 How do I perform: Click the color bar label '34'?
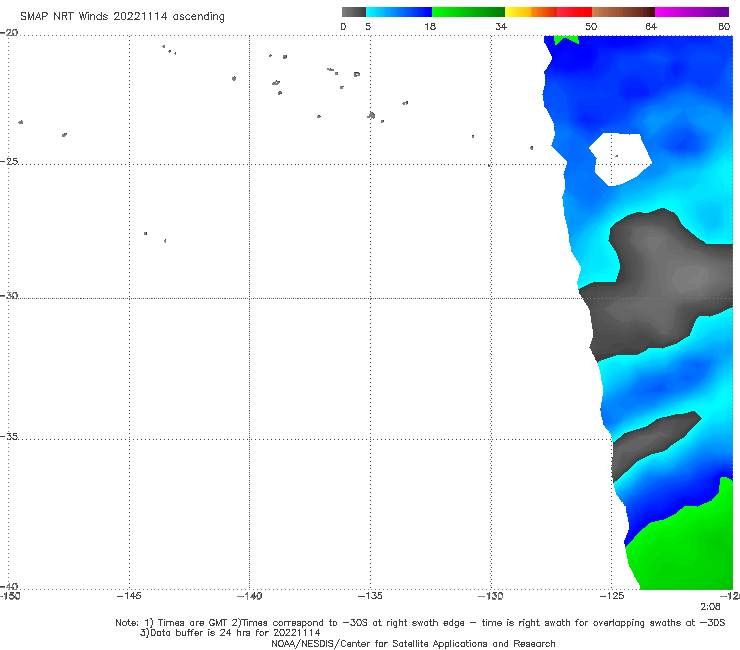[x=501, y=26]
